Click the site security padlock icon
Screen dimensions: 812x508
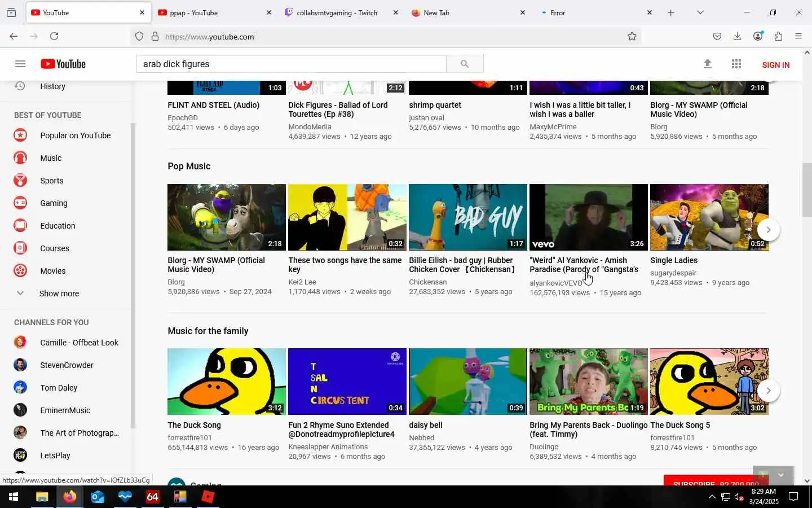[155, 37]
